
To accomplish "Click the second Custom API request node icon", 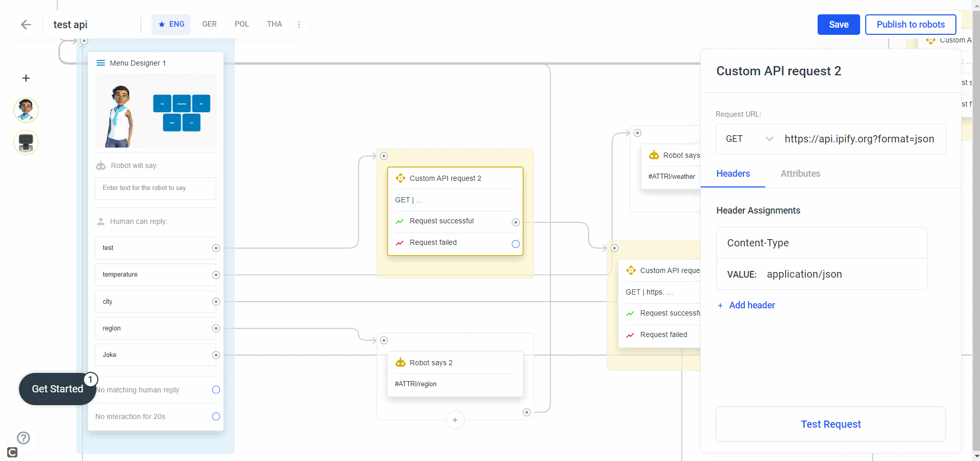I will [x=631, y=270].
